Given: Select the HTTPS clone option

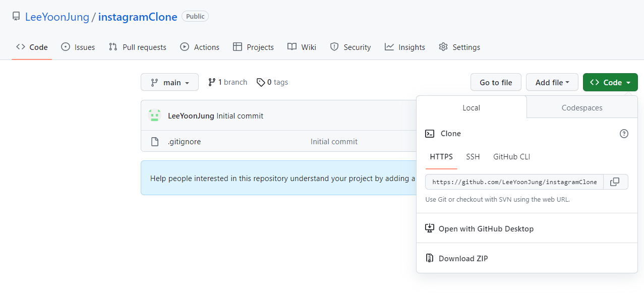Looking at the screenshot, I should coord(441,157).
